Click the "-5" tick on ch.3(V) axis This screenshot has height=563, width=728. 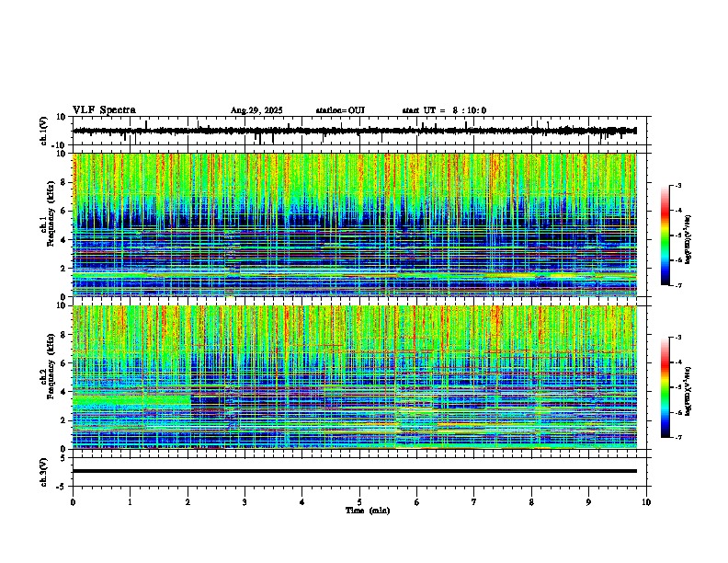pyautogui.click(x=63, y=487)
